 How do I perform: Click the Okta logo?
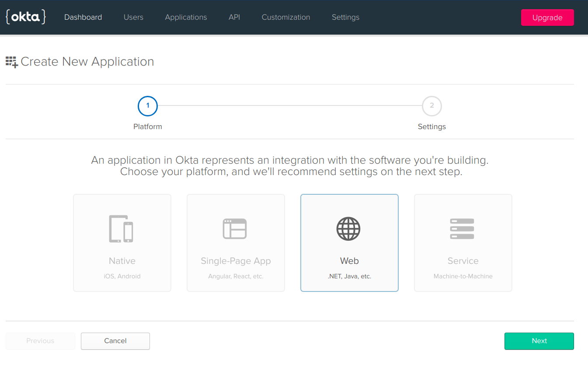click(26, 17)
